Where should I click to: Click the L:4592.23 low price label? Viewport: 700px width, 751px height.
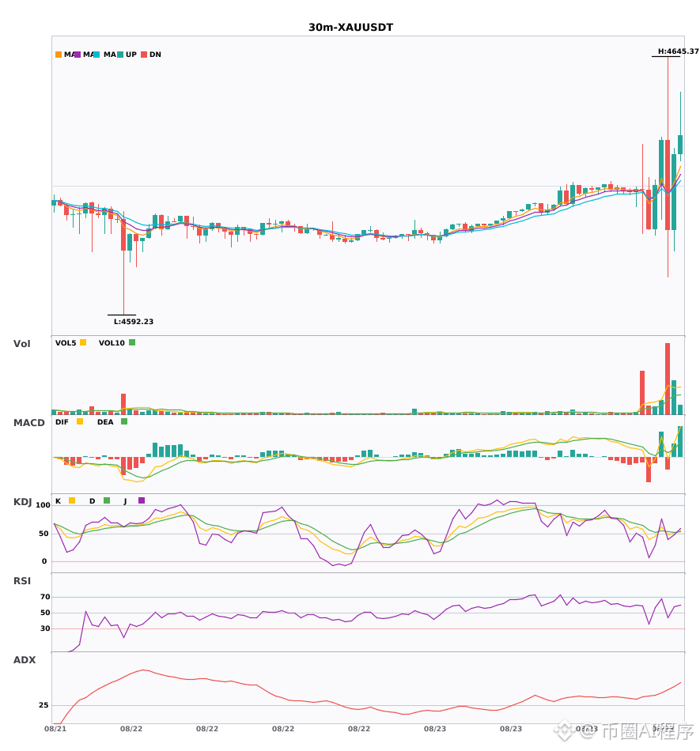pyautogui.click(x=134, y=322)
